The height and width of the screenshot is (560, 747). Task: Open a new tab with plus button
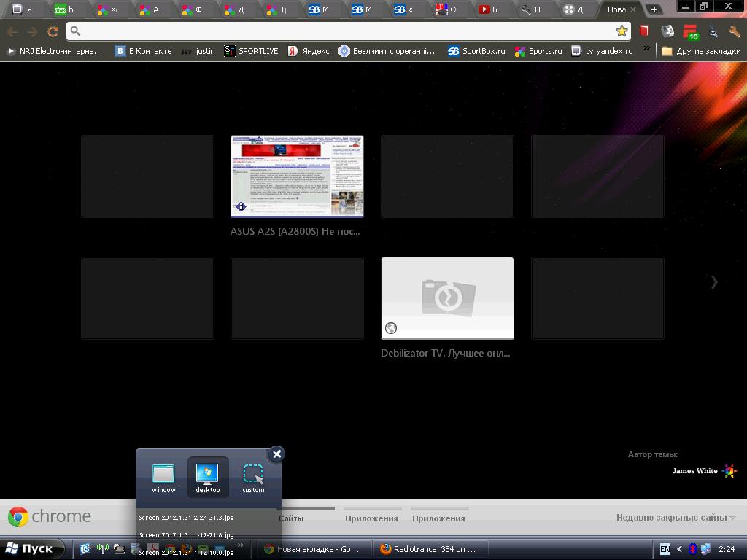pyautogui.click(x=654, y=9)
